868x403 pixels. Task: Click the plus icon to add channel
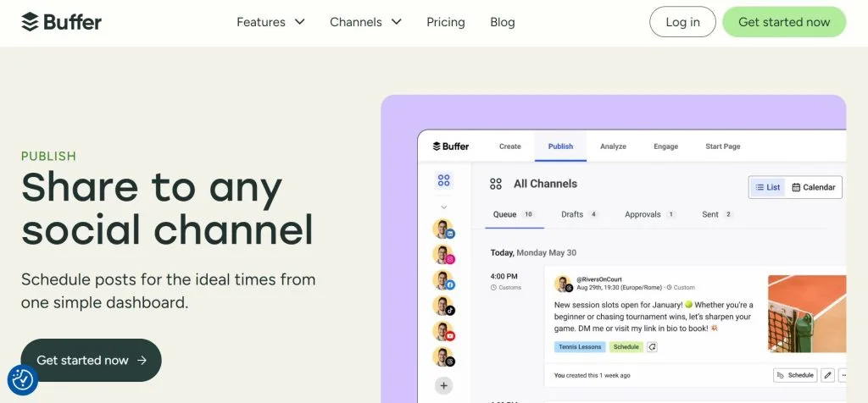click(443, 385)
